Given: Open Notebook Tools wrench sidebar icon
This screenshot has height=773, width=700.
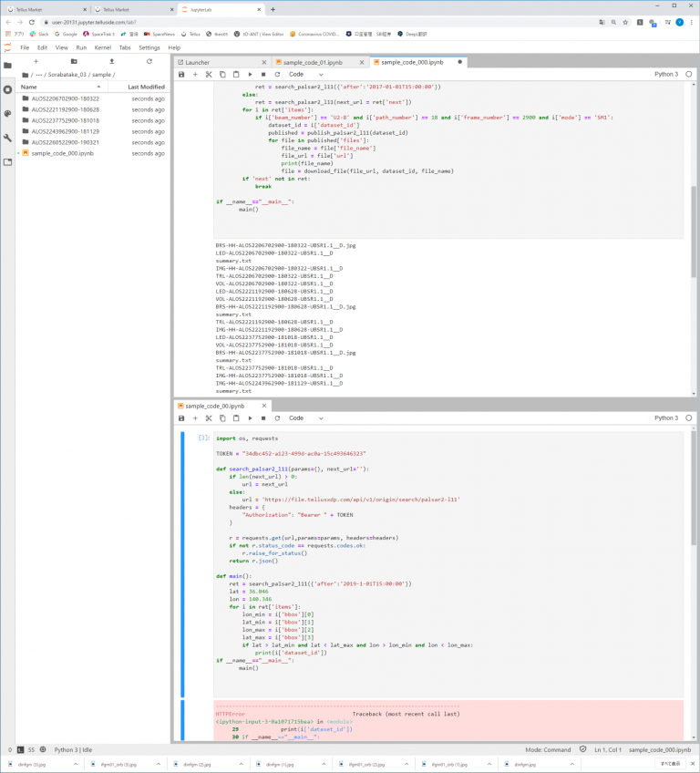Looking at the screenshot, I should (x=7, y=138).
